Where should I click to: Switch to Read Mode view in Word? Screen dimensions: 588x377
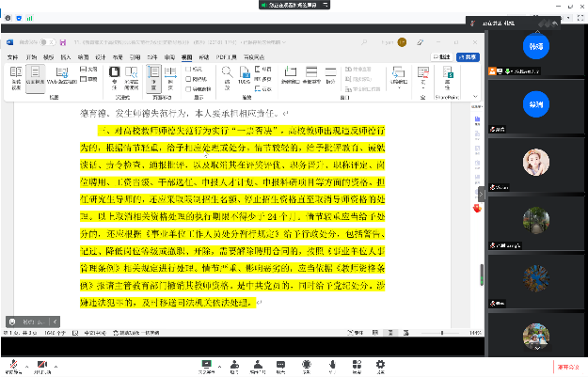pyautogui.click(x=16, y=73)
